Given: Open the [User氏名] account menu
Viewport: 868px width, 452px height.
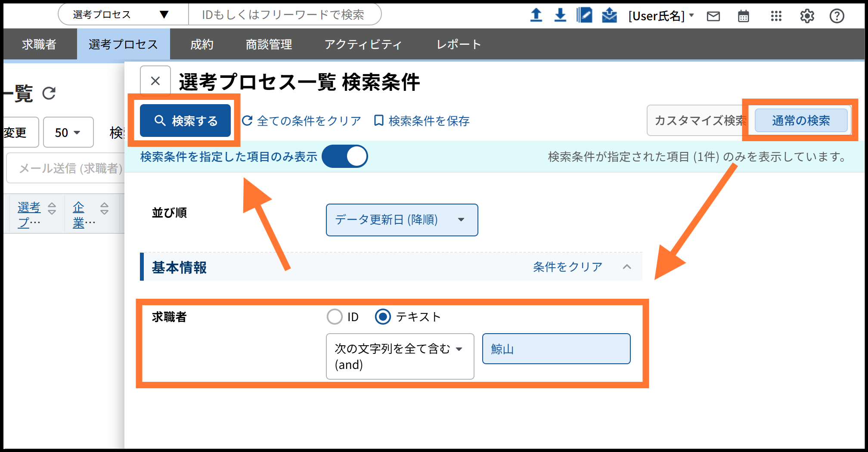Looking at the screenshot, I should pos(661,16).
